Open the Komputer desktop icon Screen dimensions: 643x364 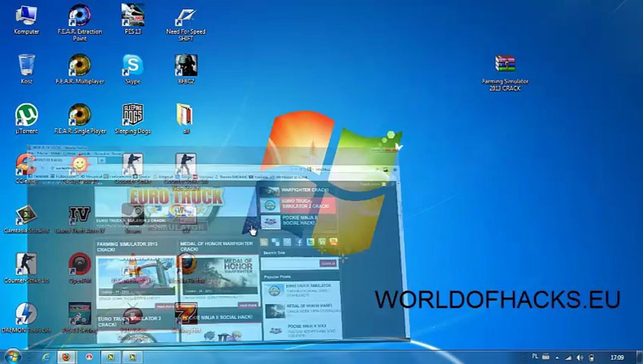[x=26, y=19]
